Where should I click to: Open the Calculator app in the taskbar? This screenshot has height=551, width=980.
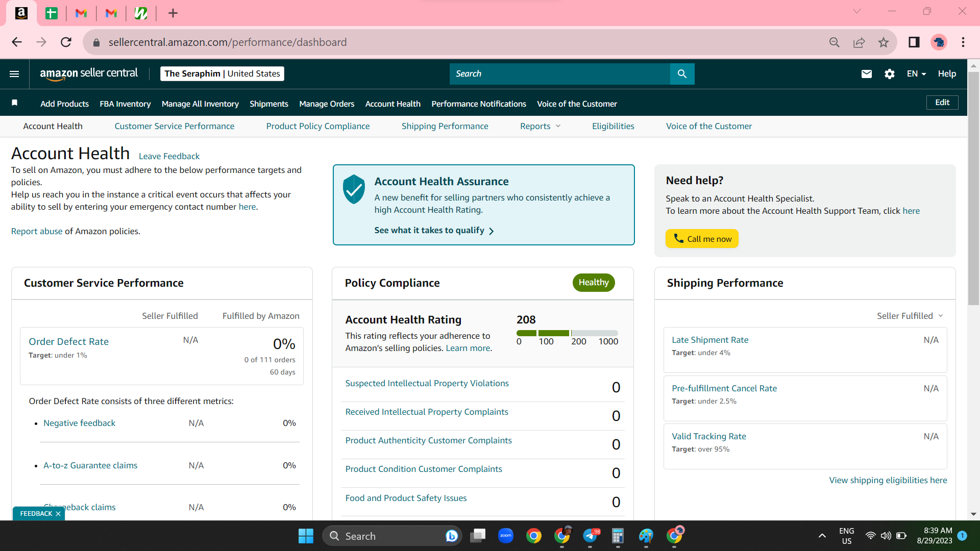tap(618, 536)
